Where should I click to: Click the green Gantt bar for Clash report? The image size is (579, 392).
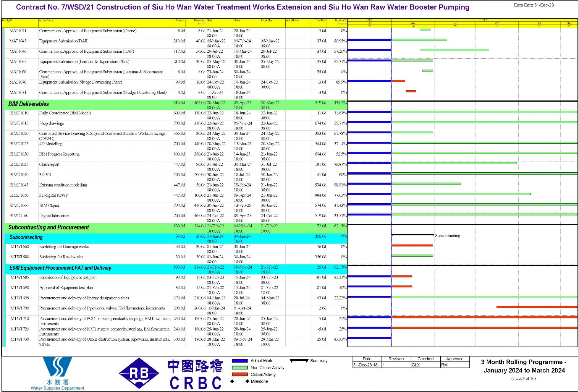(454, 163)
